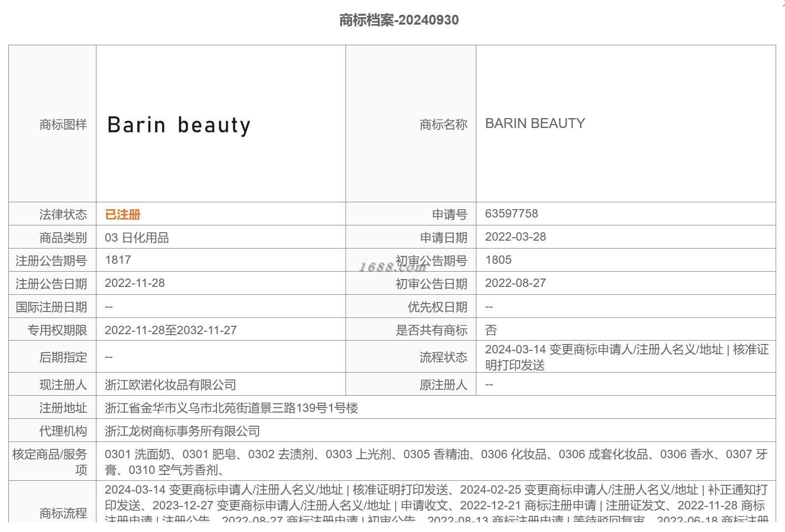Select registrant 浙江欧诺化妆品有限公司

point(170,385)
